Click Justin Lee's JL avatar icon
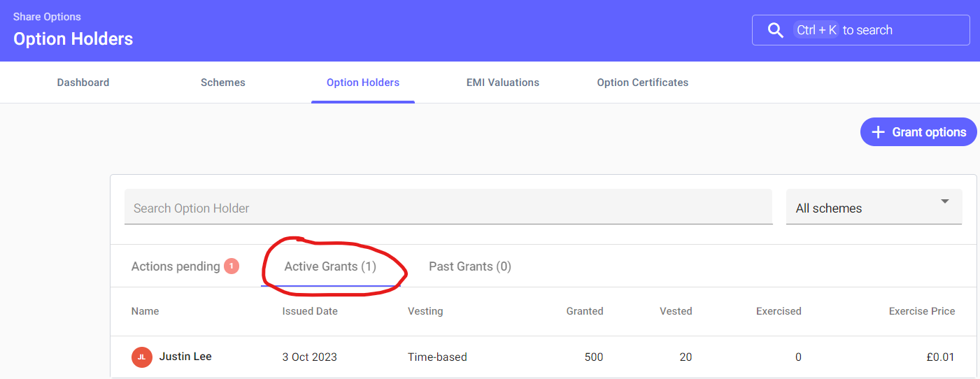Viewport: 980px width, 379px height. click(x=141, y=357)
